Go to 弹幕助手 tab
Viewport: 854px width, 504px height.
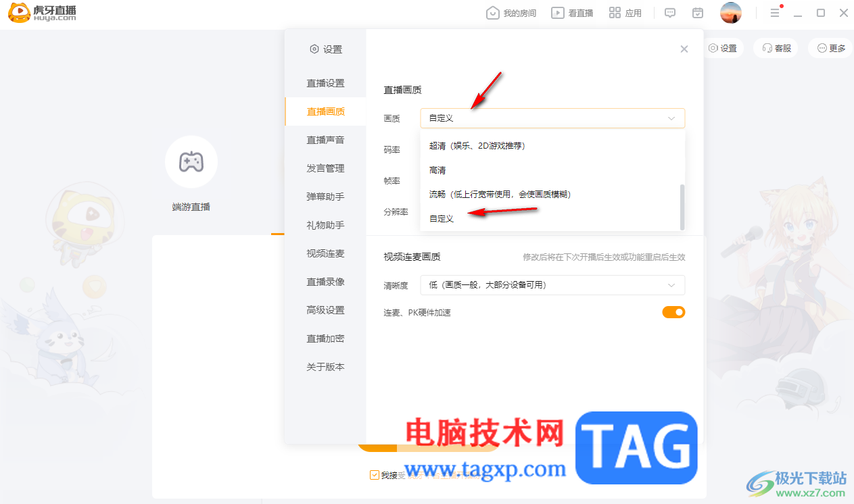325,197
